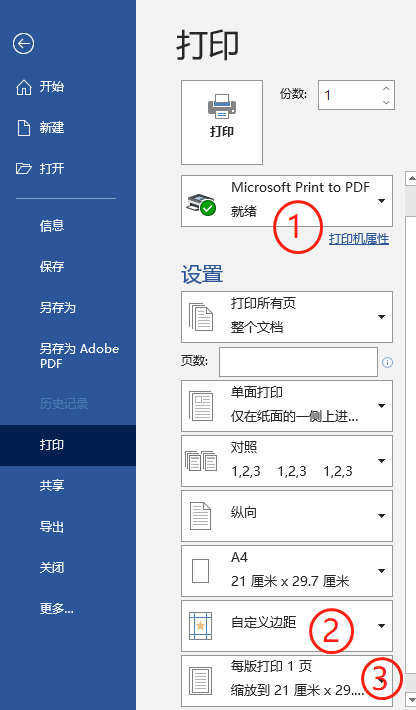
Task: Open the 纵向 orientation dropdown
Action: (x=287, y=516)
